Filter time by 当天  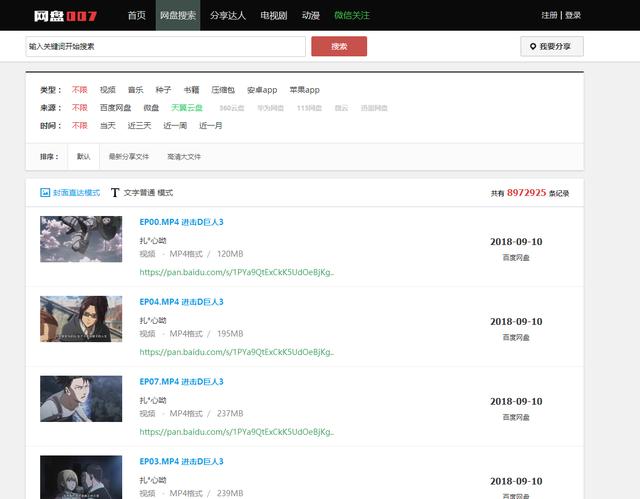tap(108, 126)
